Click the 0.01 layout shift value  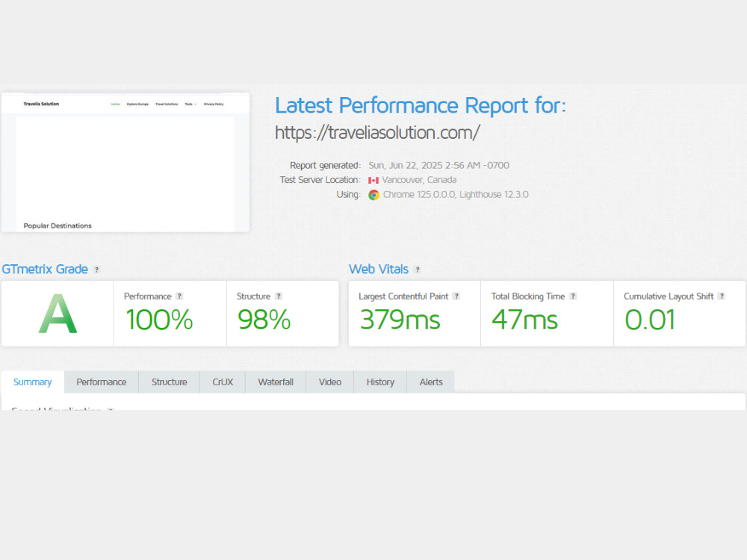click(x=650, y=320)
